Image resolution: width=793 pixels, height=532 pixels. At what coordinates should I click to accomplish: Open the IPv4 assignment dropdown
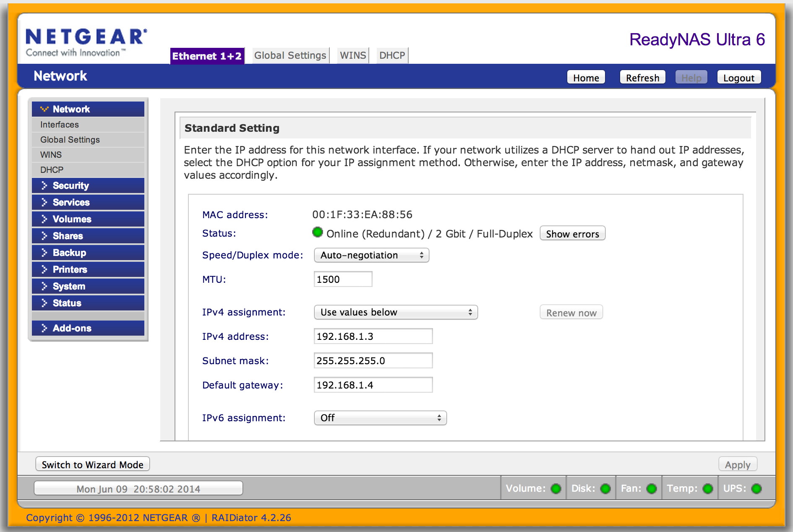396,312
